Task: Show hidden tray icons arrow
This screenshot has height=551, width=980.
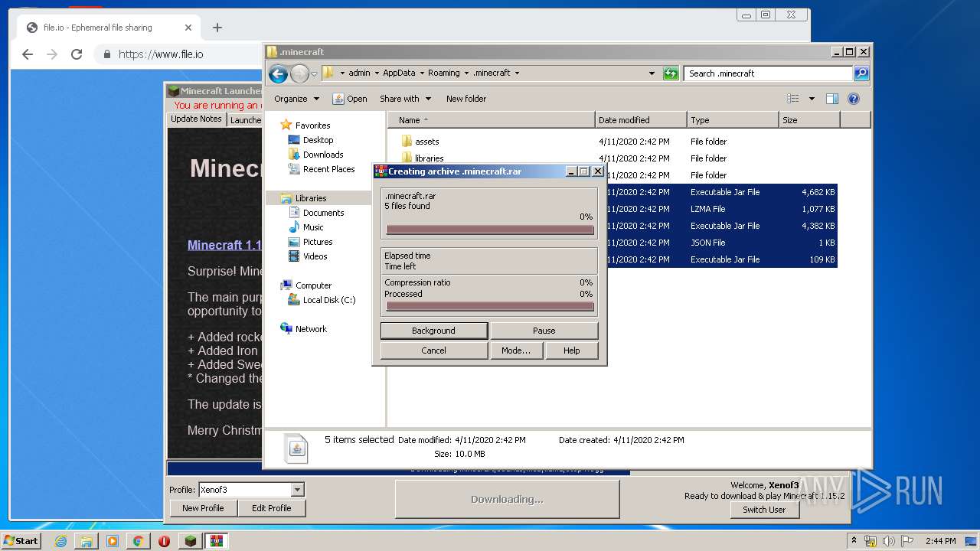Action: (854, 541)
